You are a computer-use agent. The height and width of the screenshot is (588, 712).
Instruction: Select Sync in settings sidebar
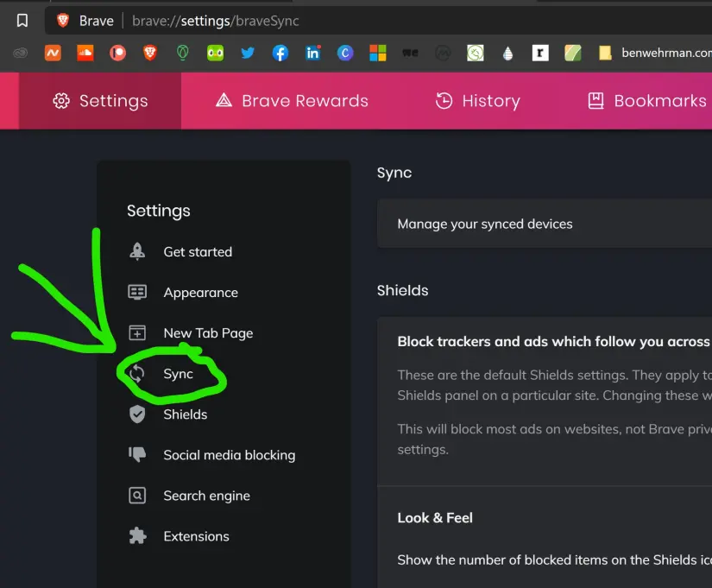click(x=178, y=374)
